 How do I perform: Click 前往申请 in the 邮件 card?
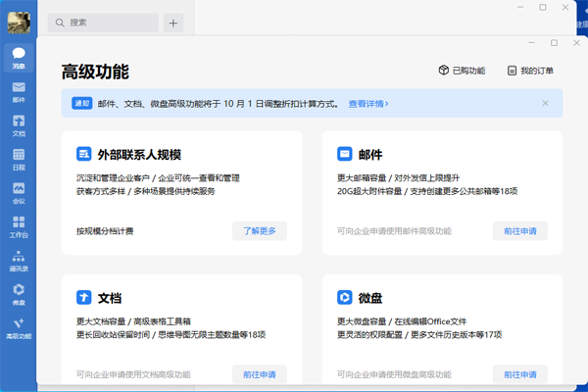coord(520,231)
